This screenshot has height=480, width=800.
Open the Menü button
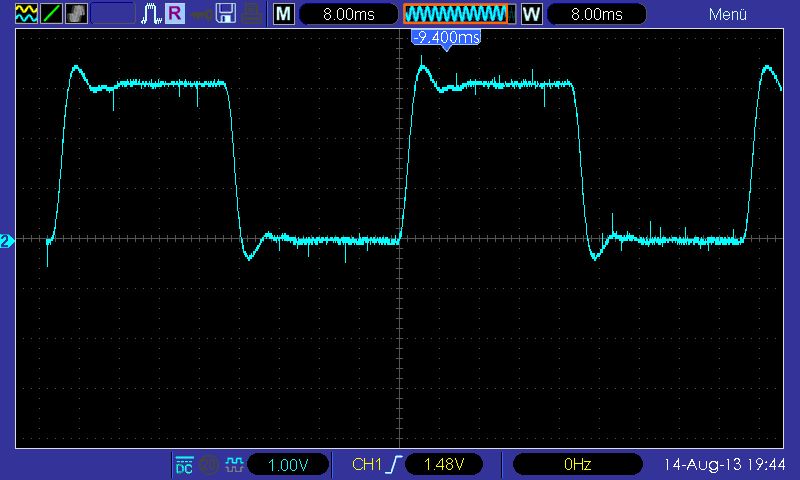728,14
